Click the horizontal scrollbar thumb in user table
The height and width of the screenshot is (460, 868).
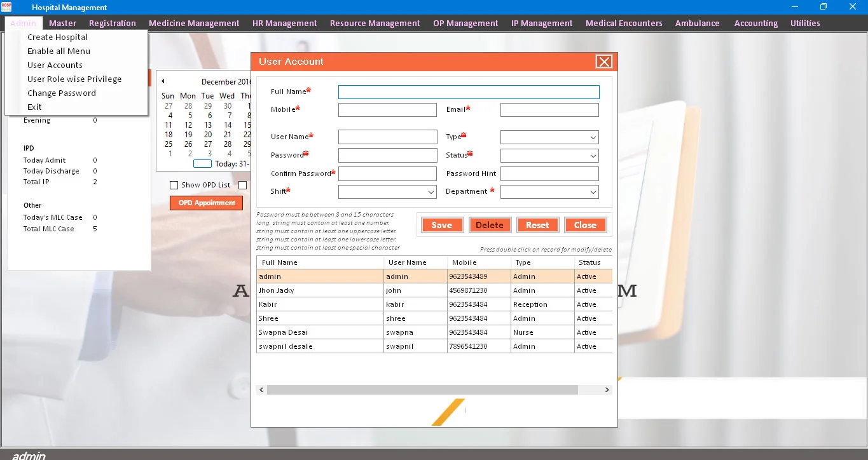[422, 390]
